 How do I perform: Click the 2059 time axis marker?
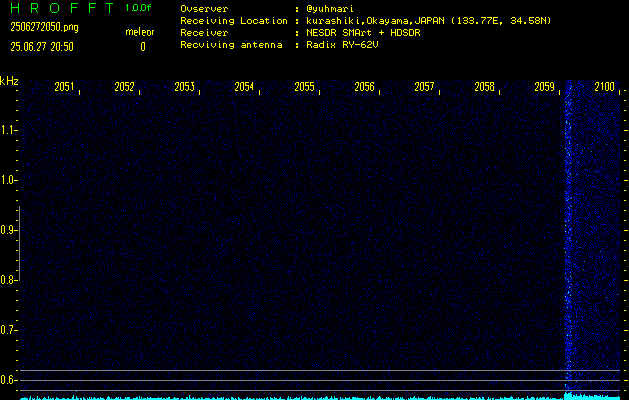click(545, 87)
